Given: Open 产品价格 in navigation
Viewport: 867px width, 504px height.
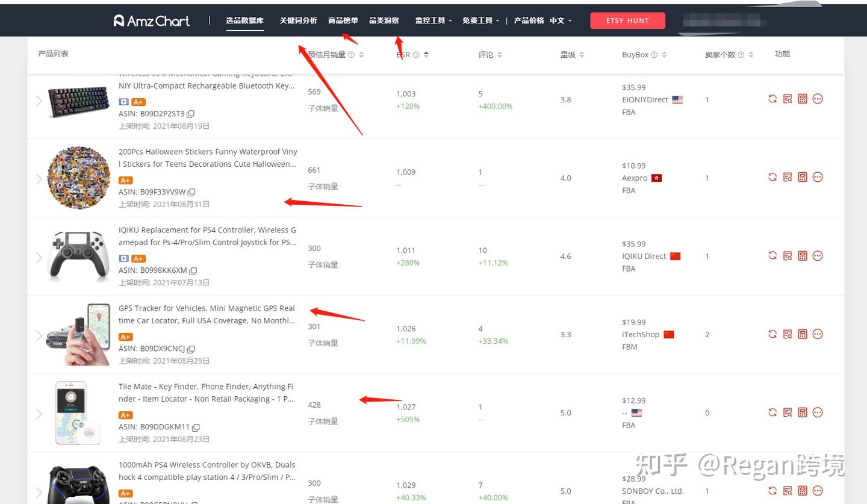Looking at the screenshot, I should click(529, 20).
